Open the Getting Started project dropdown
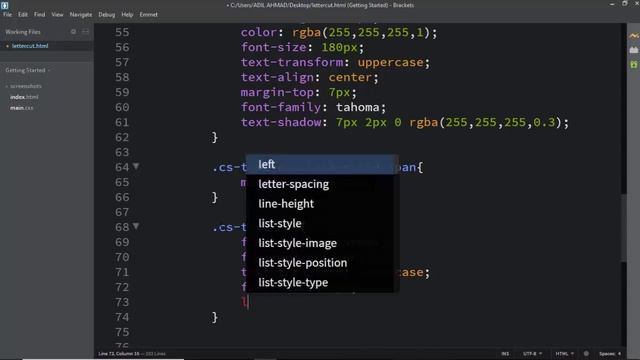The height and width of the screenshot is (360, 640). coord(28,70)
